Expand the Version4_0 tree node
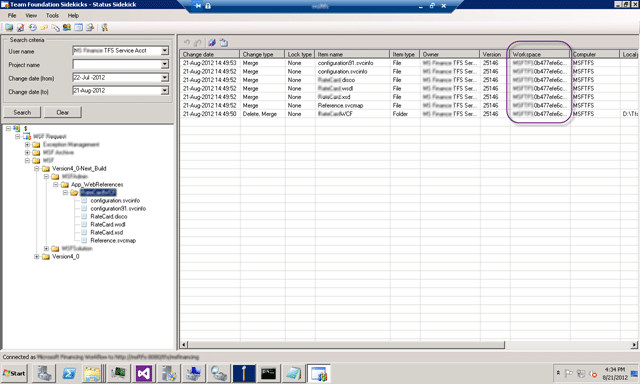This screenshot has height=384, width=640. (37, 257)
